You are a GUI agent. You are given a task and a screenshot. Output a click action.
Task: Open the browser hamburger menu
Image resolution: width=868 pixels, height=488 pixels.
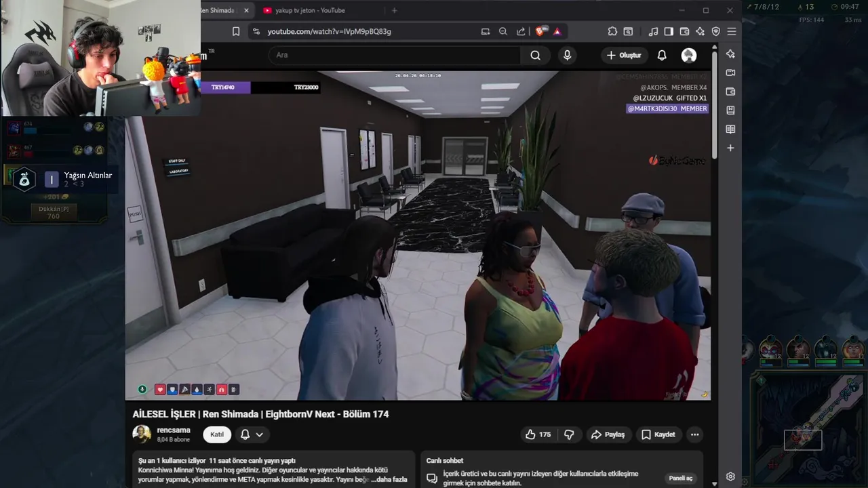732,31
